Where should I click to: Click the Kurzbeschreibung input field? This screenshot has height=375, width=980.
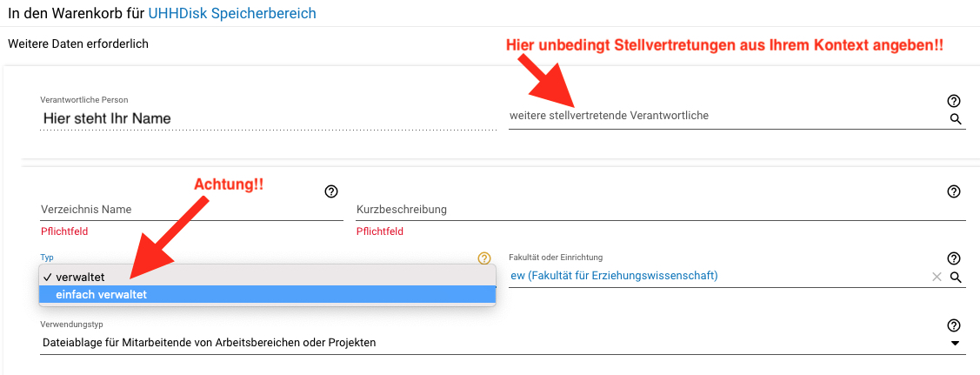[661, 210]
